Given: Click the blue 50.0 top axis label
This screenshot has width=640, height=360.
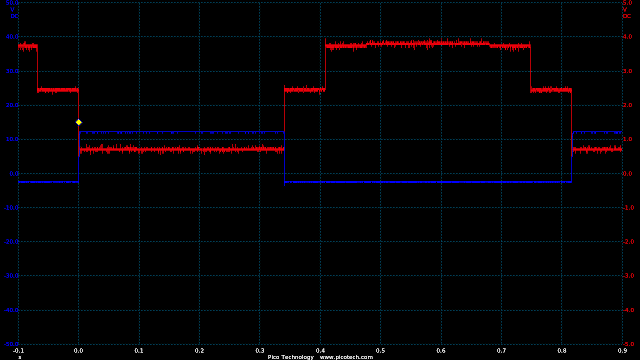Looking at the screenshot, I should coord(11,3).
